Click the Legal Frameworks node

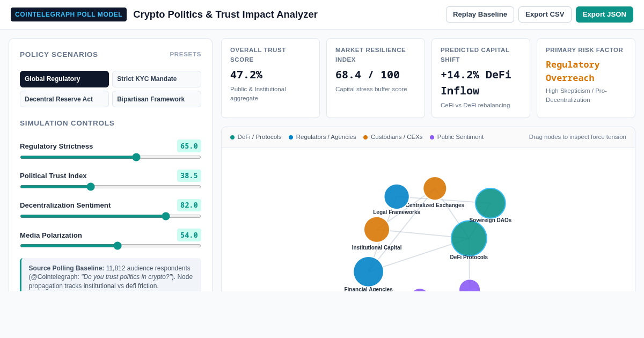397,197
